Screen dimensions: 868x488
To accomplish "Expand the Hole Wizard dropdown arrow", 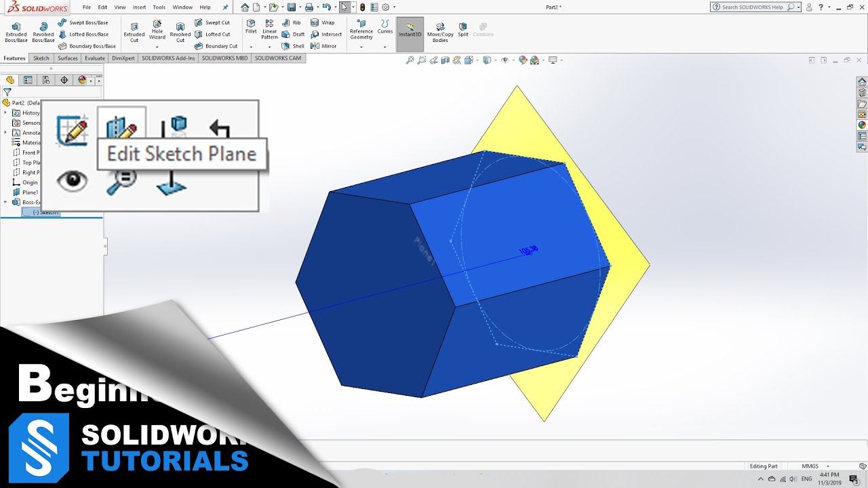I will (x=157, y=47).
